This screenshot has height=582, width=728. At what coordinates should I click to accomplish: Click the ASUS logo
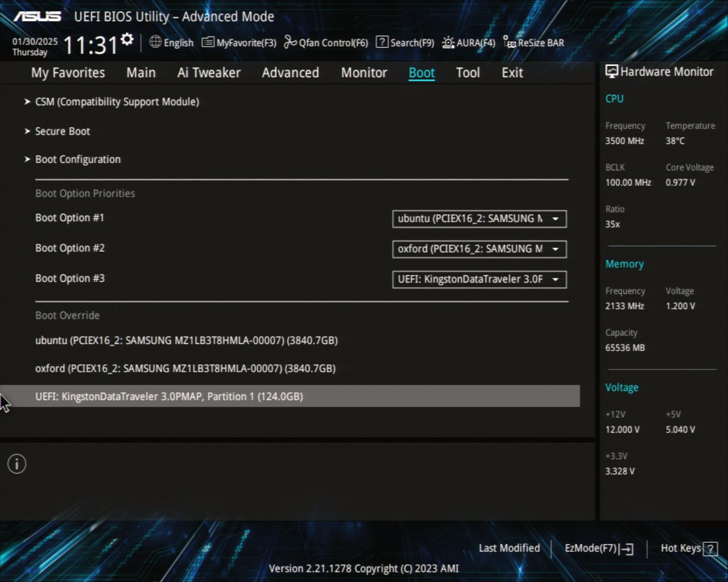(x=38, y=16)
